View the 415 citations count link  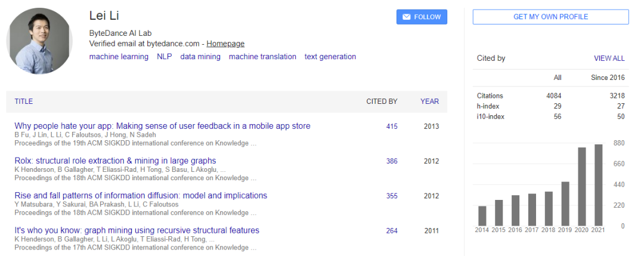pyautogui.click(x=391, y=127)
